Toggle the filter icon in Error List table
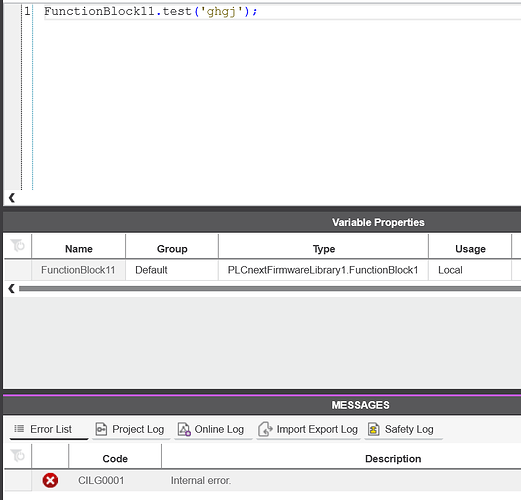The width and height of the screenshot is (521, 500). (x=17, y=455)
